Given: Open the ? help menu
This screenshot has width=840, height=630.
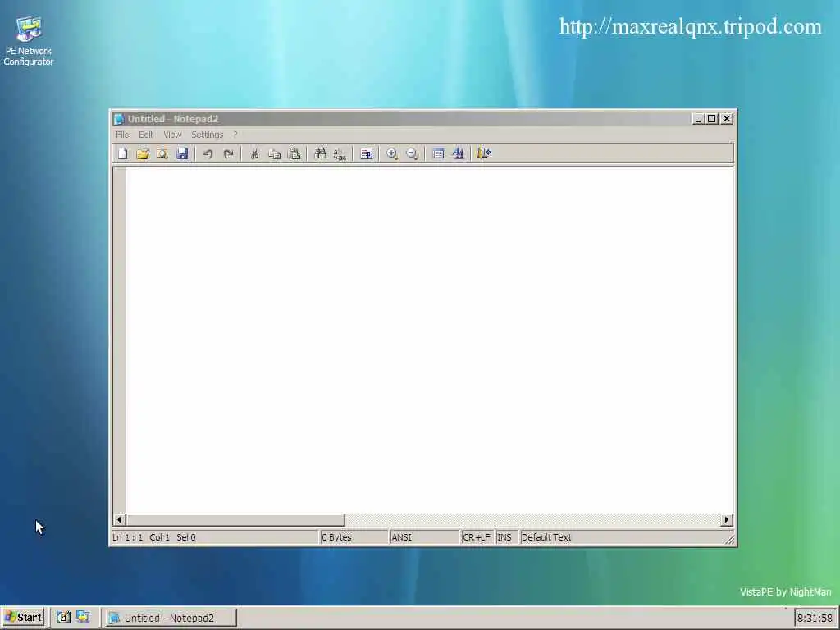Looking at the screenshot, I should 235,135.
